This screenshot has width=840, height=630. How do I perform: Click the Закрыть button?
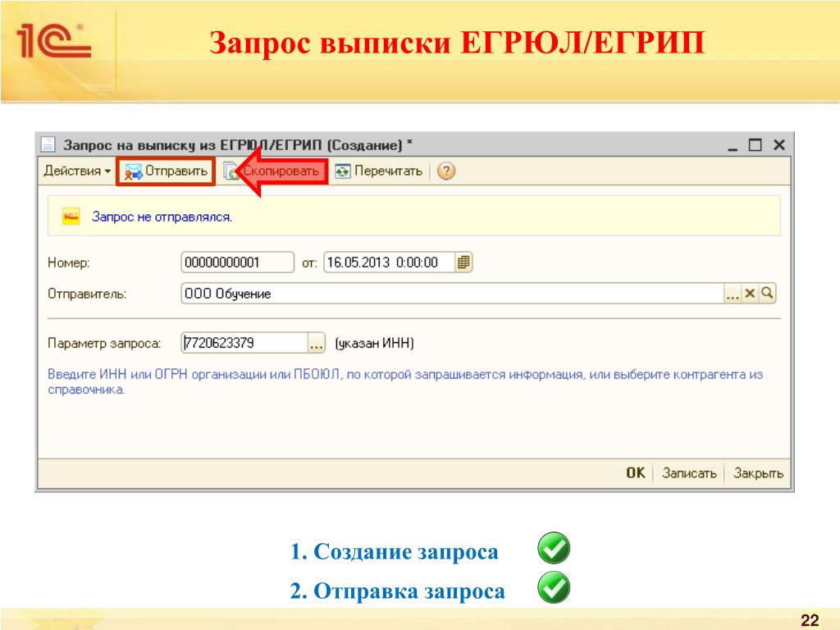[758, 473]
